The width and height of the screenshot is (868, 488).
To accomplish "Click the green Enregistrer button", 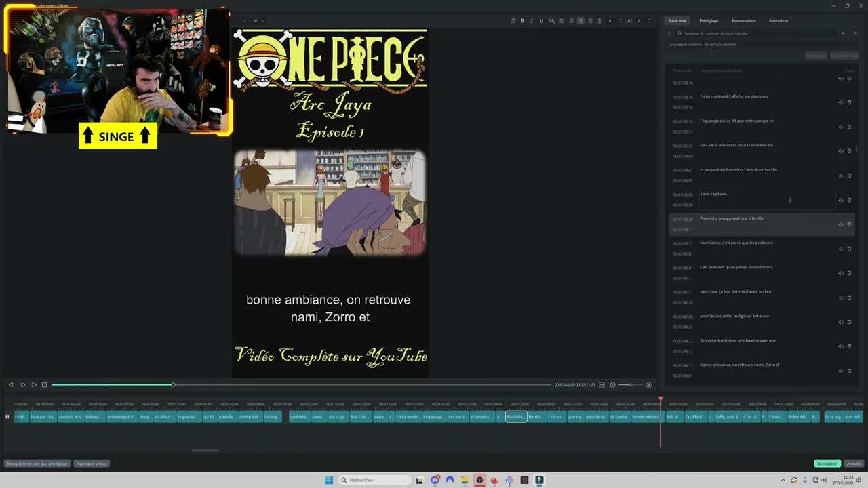I will [827, 464].
